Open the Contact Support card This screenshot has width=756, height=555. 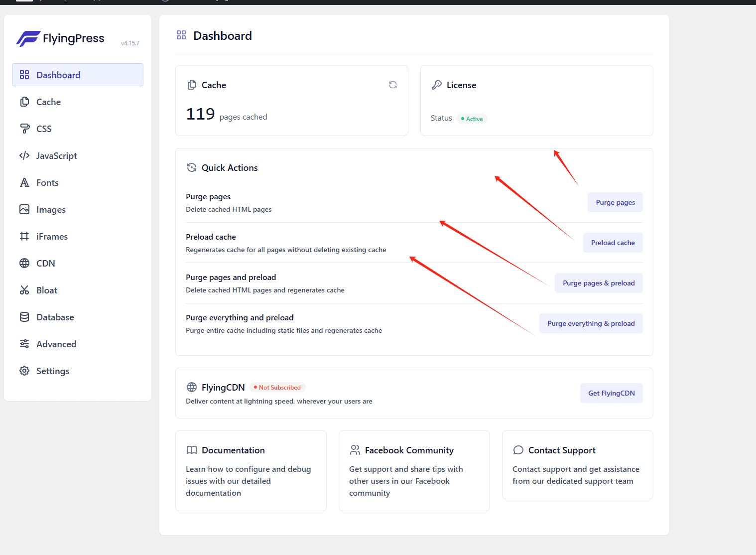click(x=578, y=465)
